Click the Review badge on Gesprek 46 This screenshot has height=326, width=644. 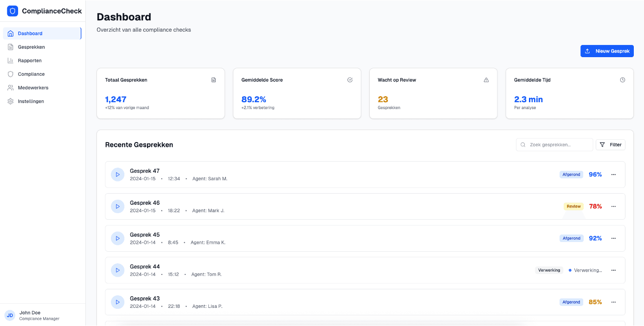tap(573, 207)
